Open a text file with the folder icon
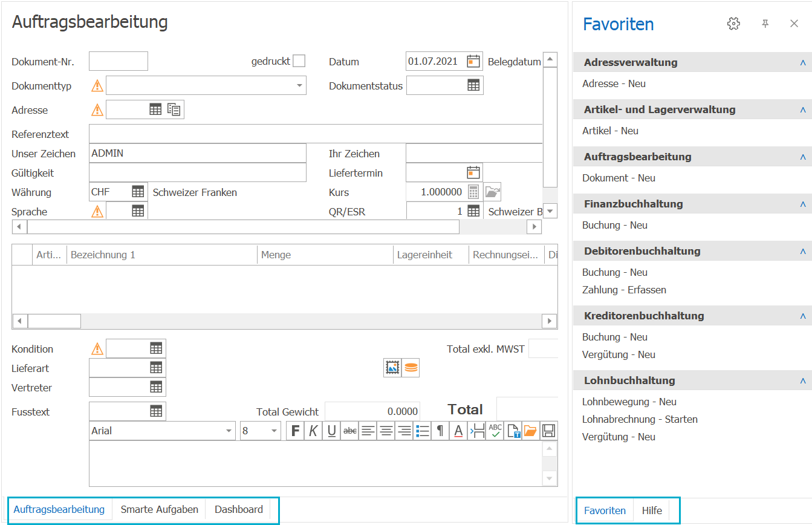This screenshot has width=812, height=525. point(530,431)
